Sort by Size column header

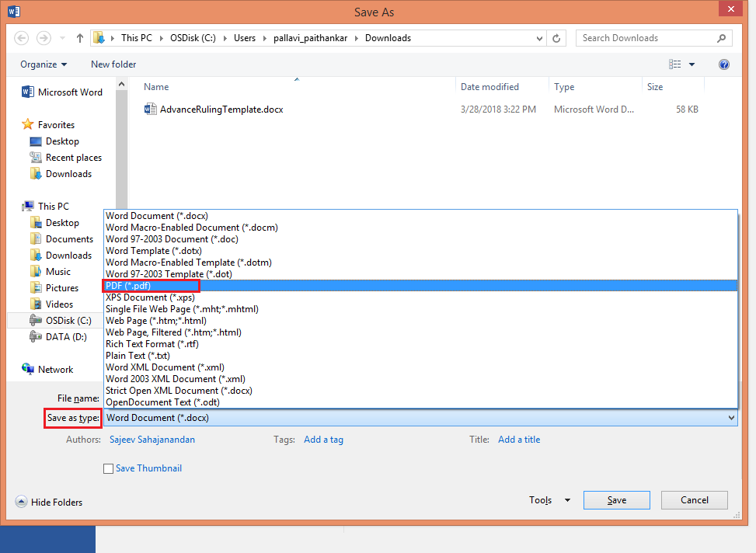[673, 87]
